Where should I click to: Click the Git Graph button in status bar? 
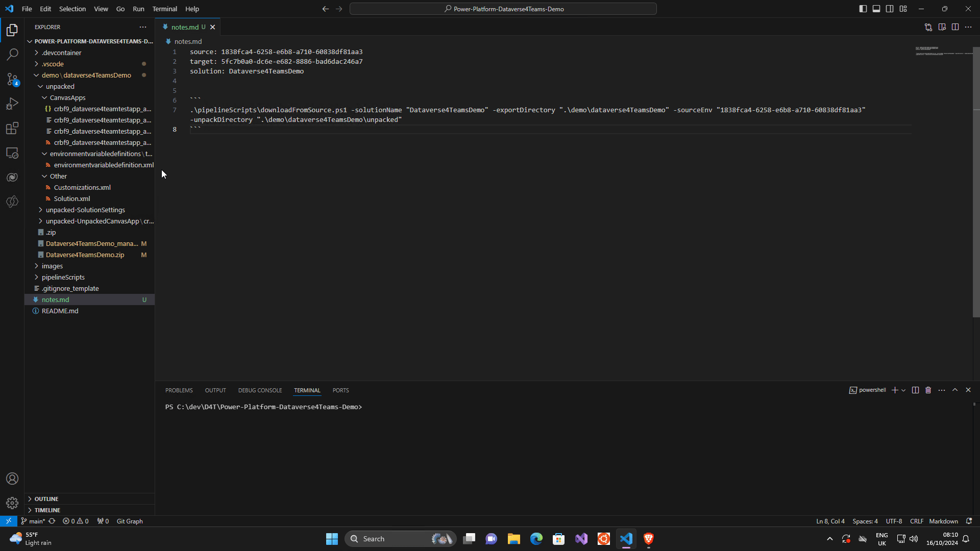click(130, 521)
